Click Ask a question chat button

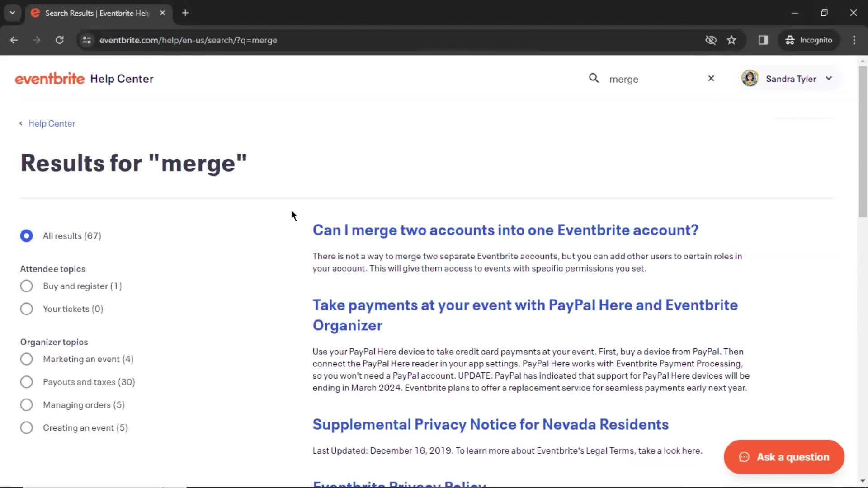784,457
